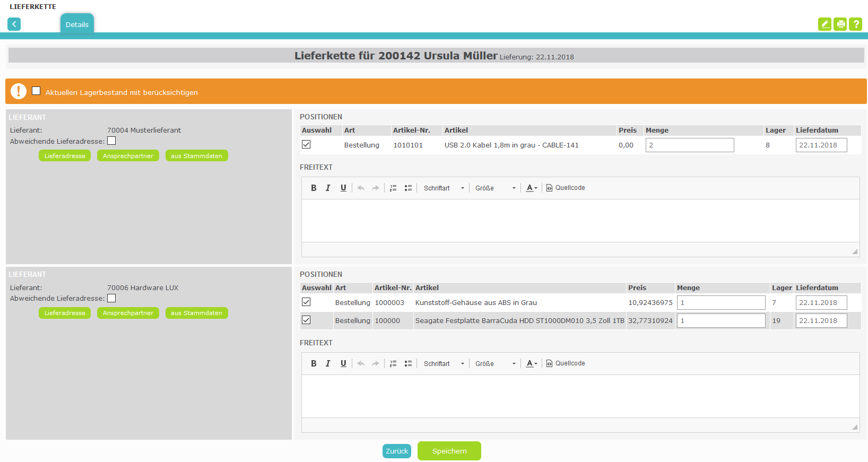Select the Details tab
Viewport: 868px width, 462px height.
77,24
